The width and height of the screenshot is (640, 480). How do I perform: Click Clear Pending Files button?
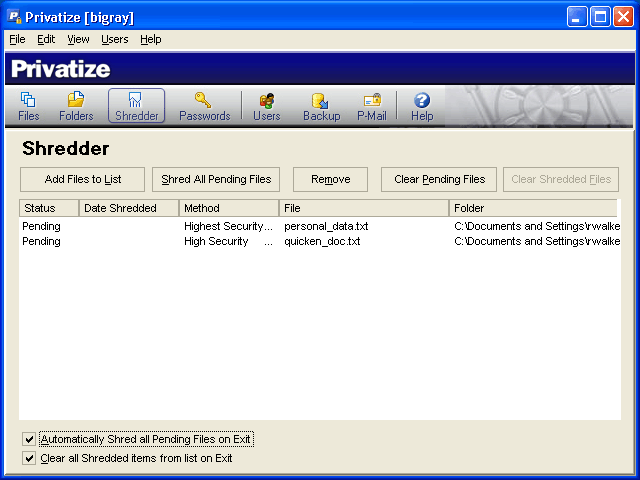(x=439, y=179)
